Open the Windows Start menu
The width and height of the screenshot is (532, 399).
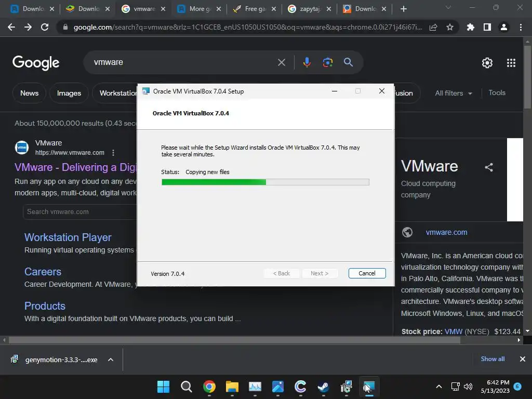pyautogui.click(x=163, y=387)
